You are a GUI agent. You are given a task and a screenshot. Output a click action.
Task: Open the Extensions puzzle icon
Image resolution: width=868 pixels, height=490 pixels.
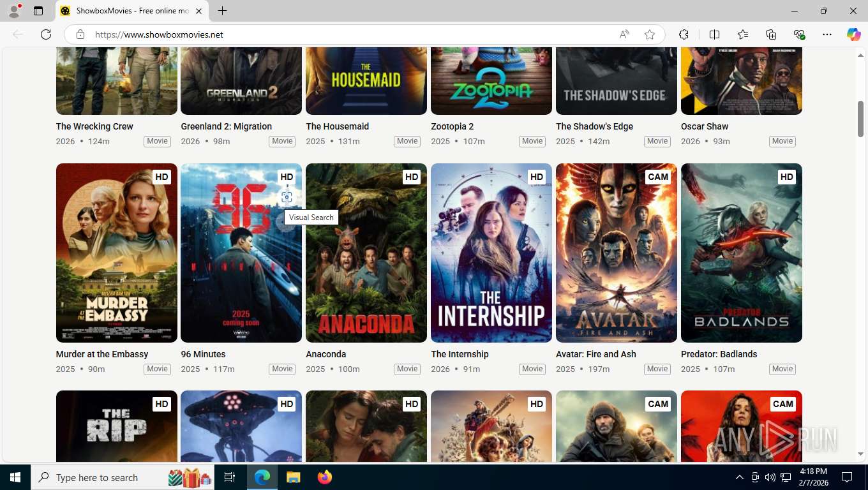tap(684, 34)
